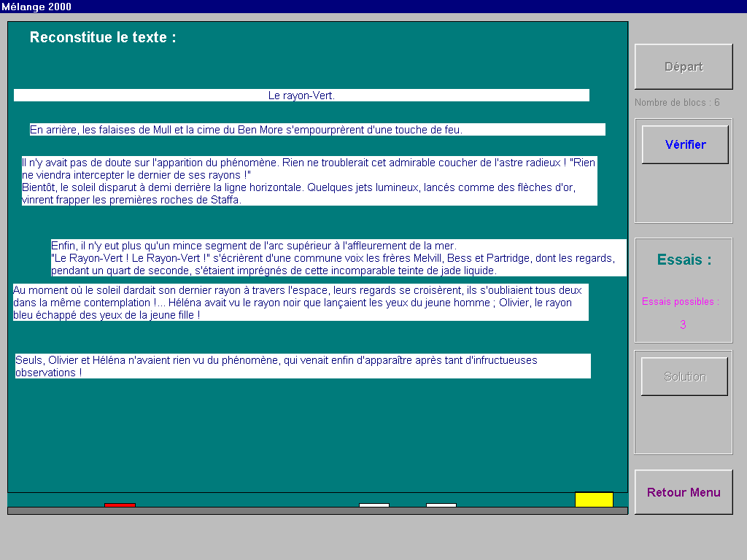Click the remaining attempts number 3
The height and width of the screenshot is (560, 747).
click(683, 325)
